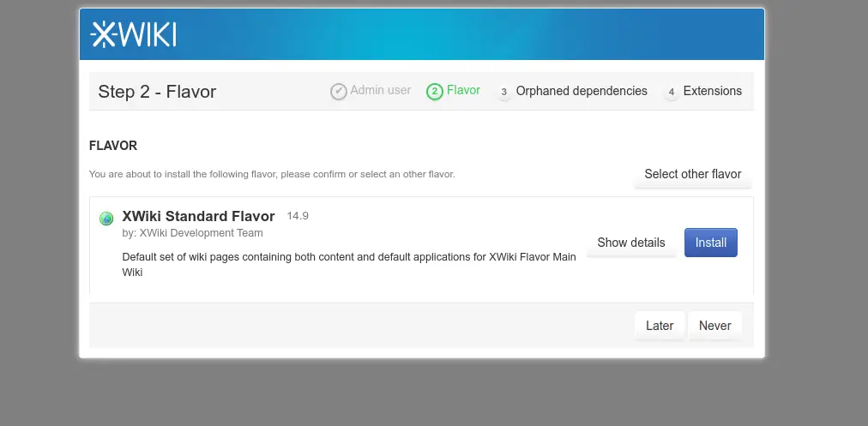Image resolution: width=868 pixels, height=426 pixels.
Task: Click the flavor description starting 'Default set of wiki pages'
Action: [349, 265]
